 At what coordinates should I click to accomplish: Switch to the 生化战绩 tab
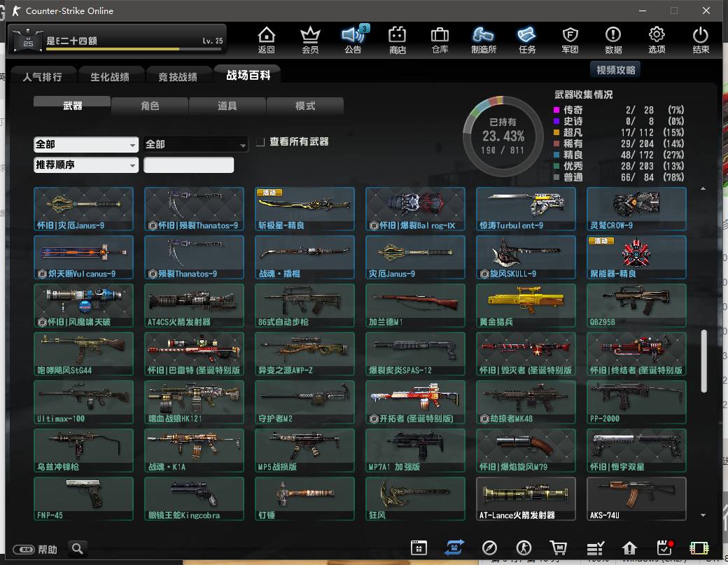110,76
